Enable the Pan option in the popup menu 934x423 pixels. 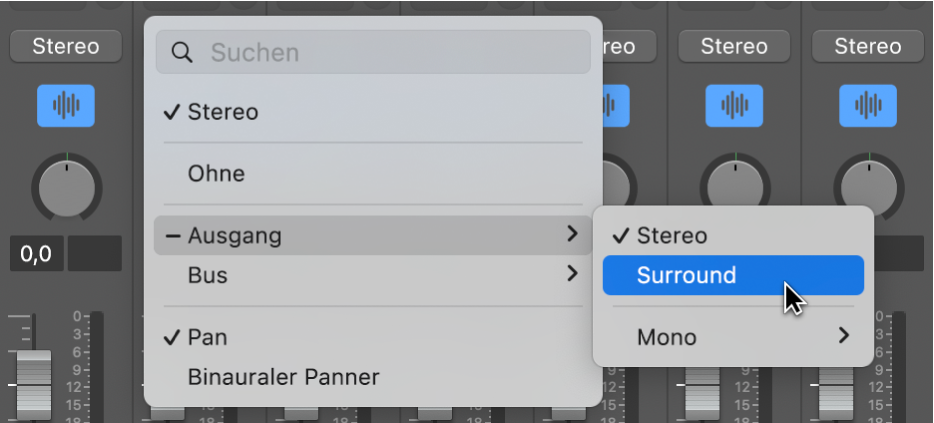(207, 337)
